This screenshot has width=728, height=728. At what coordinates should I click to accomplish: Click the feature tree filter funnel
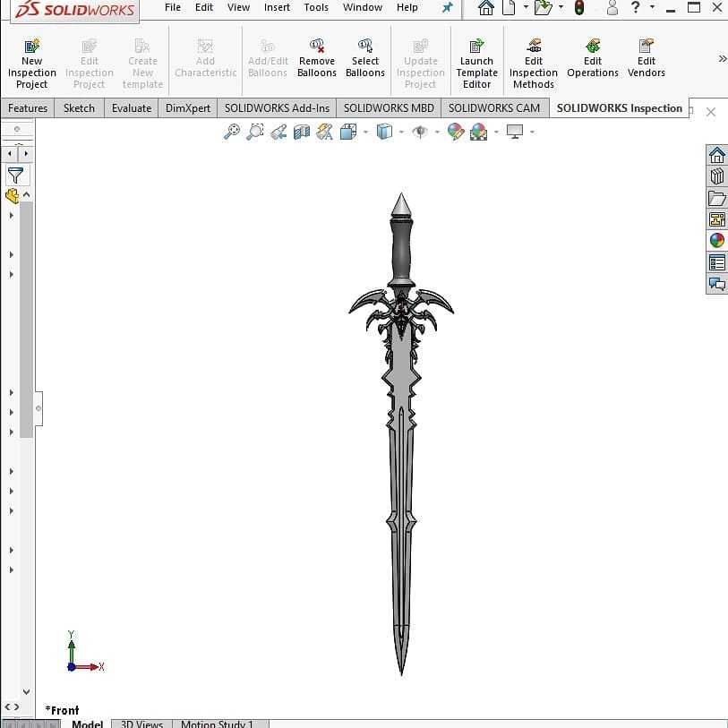15,176
